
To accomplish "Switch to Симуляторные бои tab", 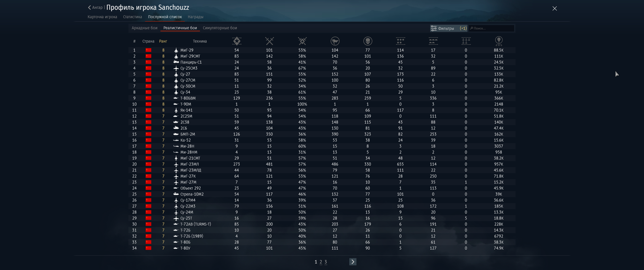I will (x=220, y=28).
